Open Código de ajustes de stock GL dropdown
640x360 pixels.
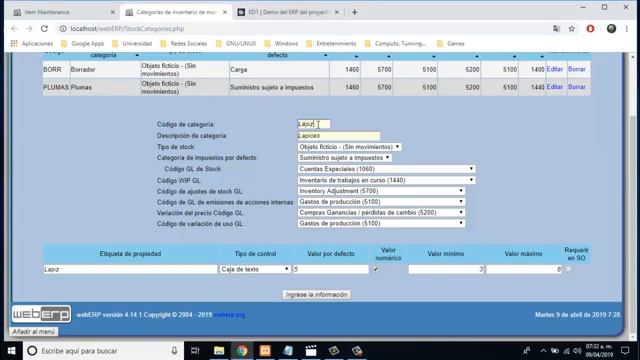coord(381,191)
